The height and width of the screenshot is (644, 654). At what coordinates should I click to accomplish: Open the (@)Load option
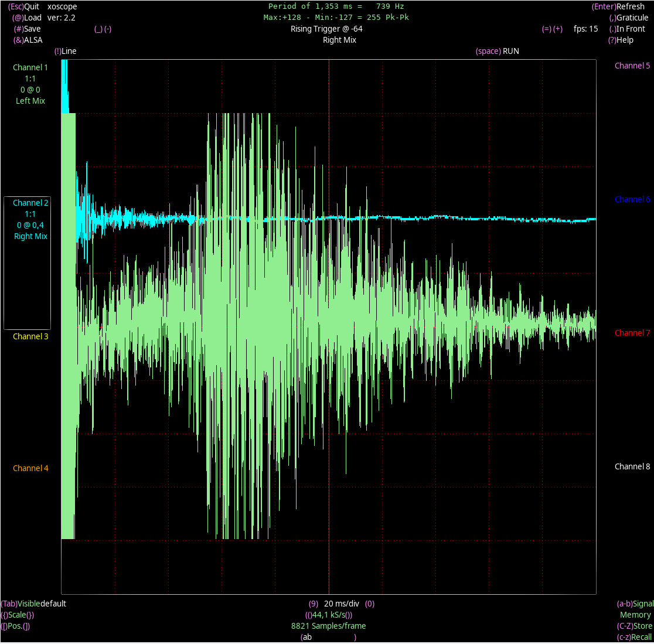[x=27, y=18]
